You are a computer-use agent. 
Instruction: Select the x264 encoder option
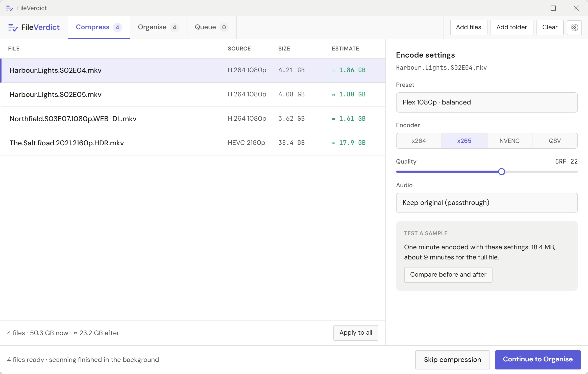[419, 141]
